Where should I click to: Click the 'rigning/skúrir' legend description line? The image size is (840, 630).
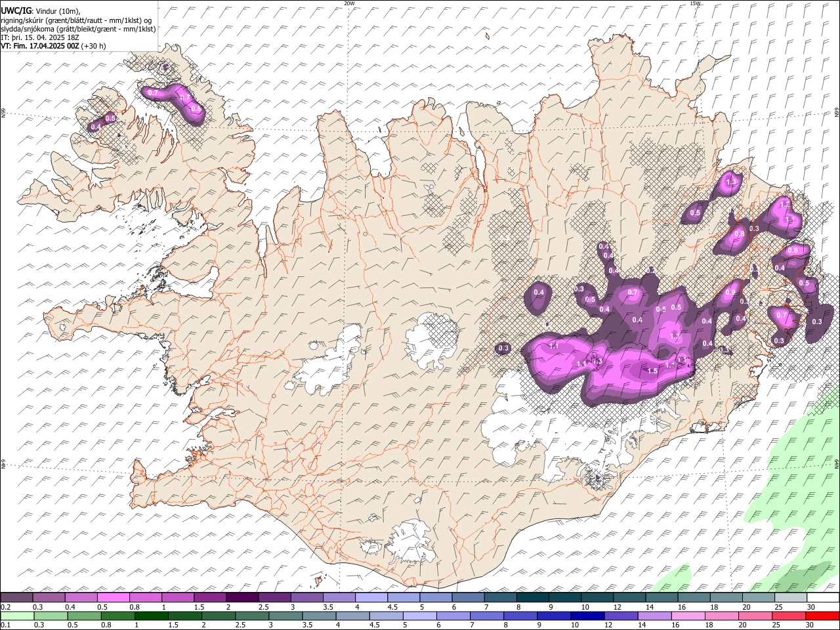tap(77, 20)
